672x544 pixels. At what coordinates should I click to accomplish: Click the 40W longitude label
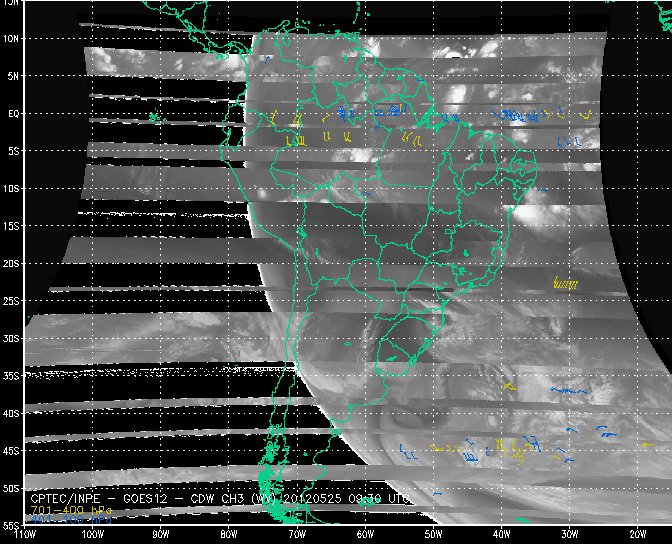tap(501, 534)
